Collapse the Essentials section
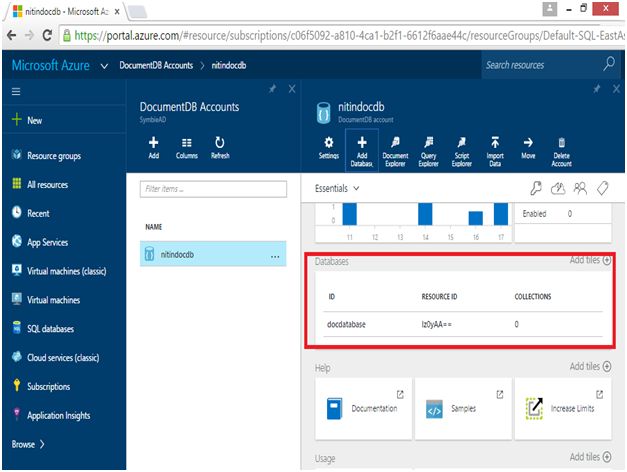 [337, 188]
